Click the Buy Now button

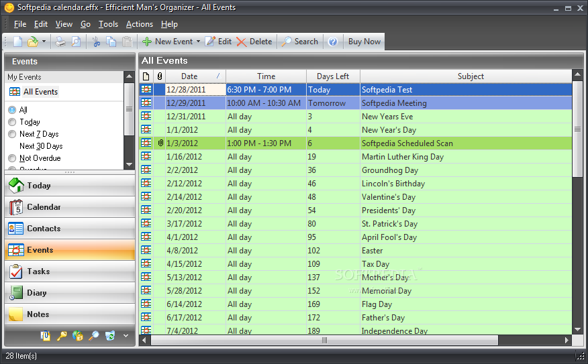coord(364,42)
